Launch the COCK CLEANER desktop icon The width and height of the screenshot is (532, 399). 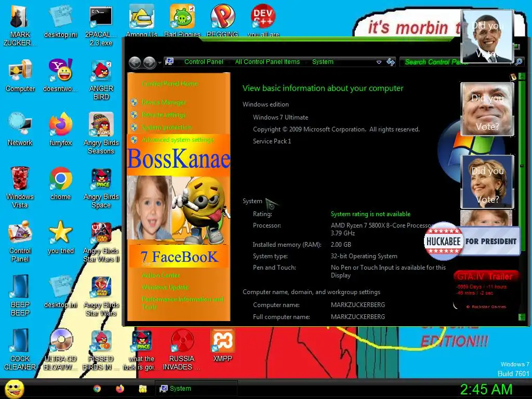[x=20, y=350]
